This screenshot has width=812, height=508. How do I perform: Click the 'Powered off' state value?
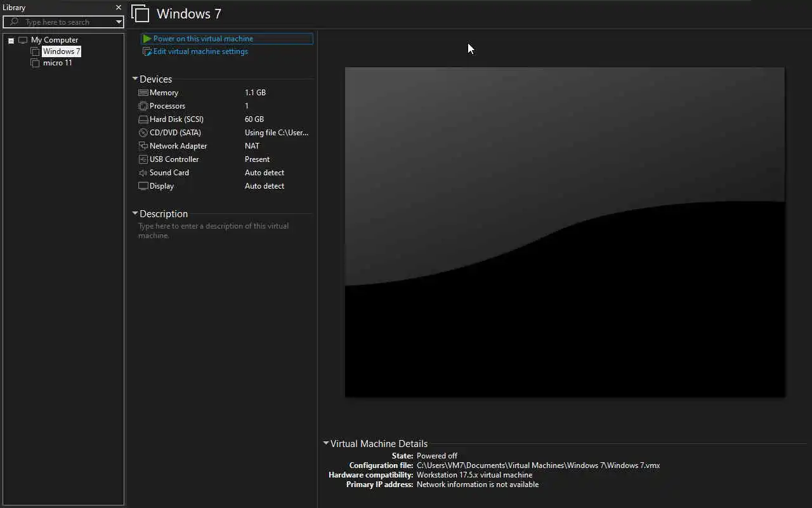437,456
